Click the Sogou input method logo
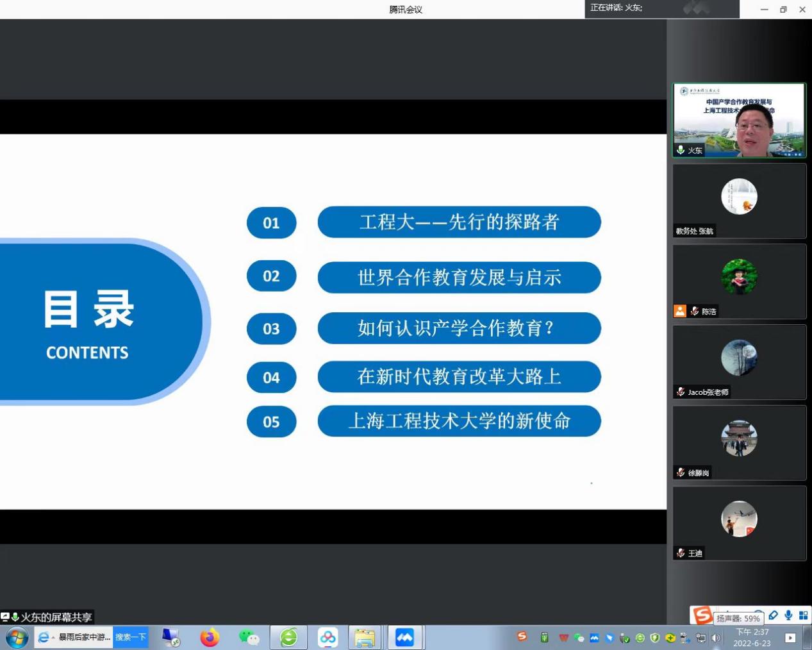 (702, 615)
